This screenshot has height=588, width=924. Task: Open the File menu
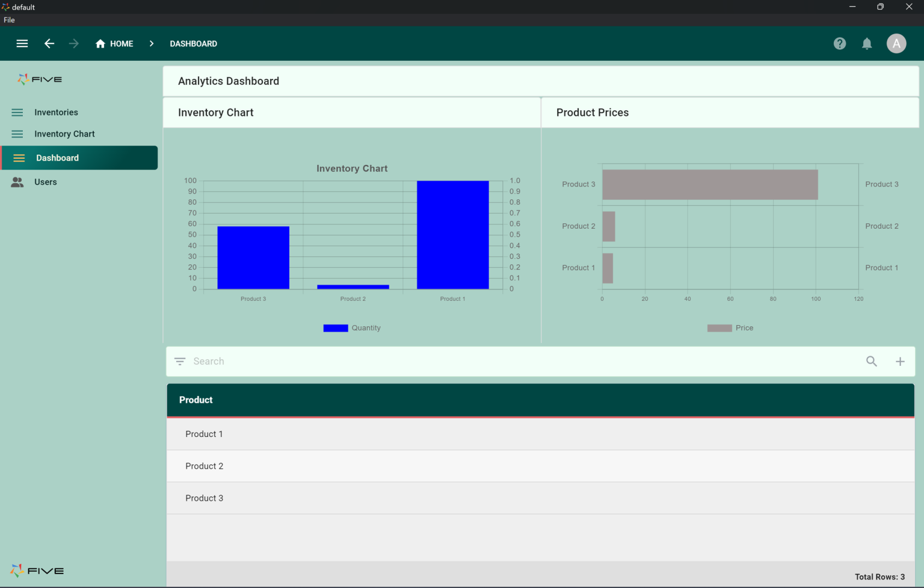coord(9,20)
